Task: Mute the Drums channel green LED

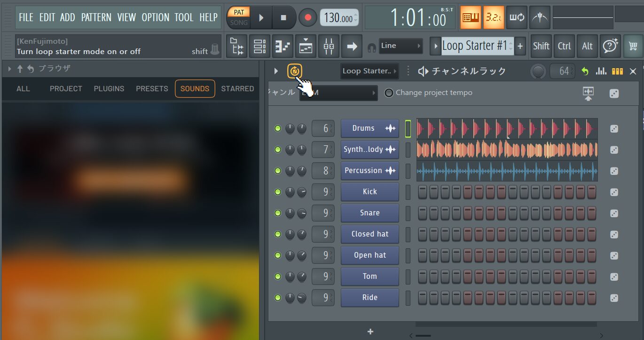Action: (278, 128)
